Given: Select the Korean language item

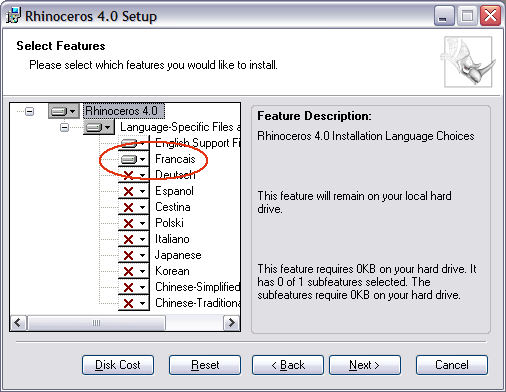Looking at the screenshot, I should tap(172, 271).
